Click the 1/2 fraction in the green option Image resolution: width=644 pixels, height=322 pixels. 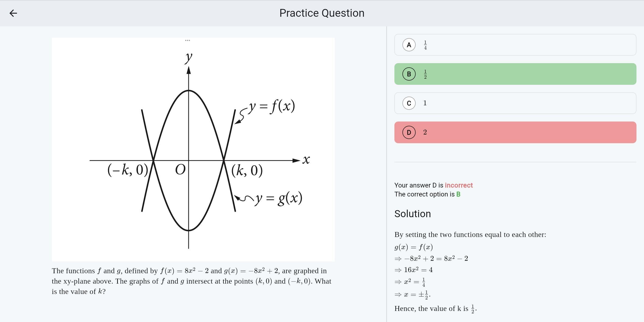[x=425, y=74]
